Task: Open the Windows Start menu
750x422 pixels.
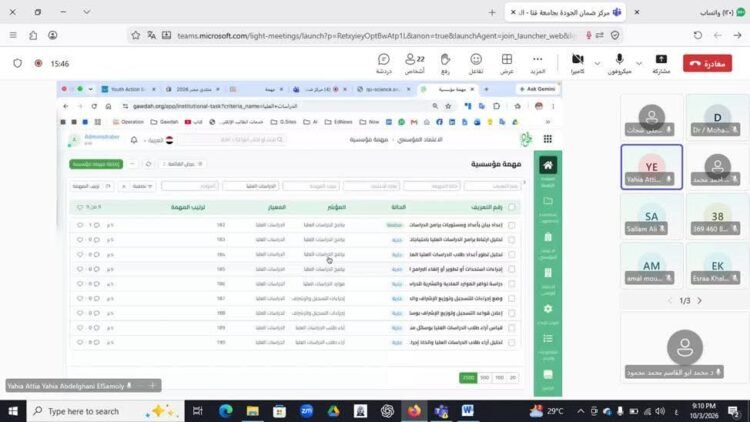Action: click(13, 411)
